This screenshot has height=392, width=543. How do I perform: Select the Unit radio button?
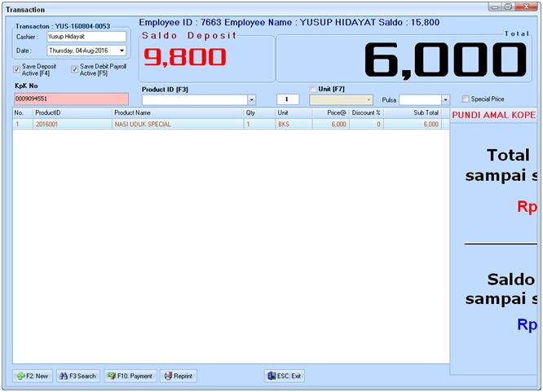coord(313,88)
